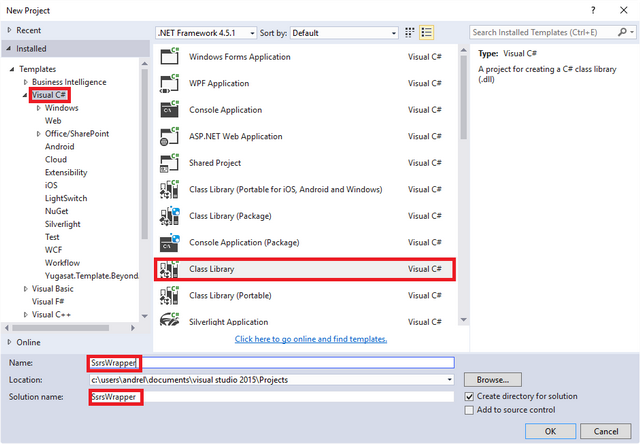Expand the Online section
This screenshot has height=444, width=640.
point(9,342)
